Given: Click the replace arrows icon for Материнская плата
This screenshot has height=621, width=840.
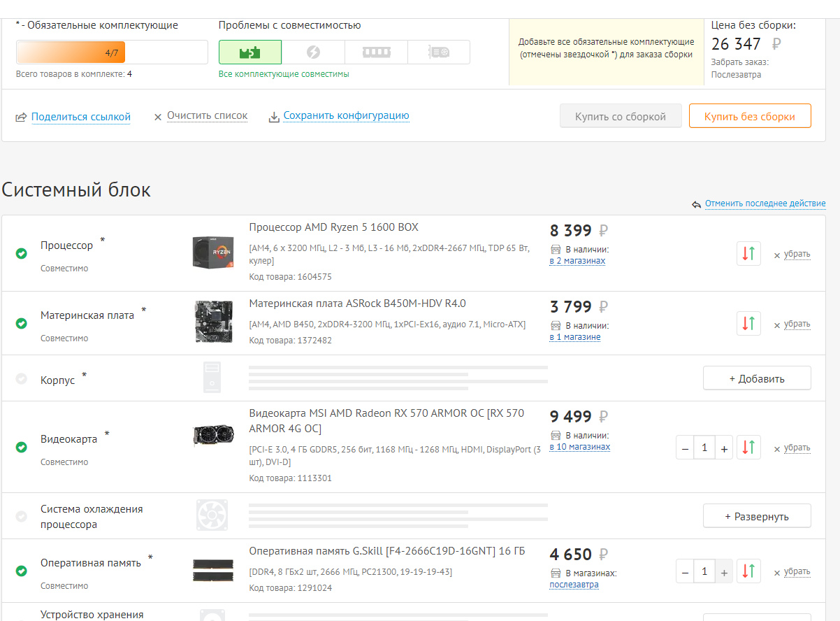Looking at the screenshot, I should pos(748,323).
